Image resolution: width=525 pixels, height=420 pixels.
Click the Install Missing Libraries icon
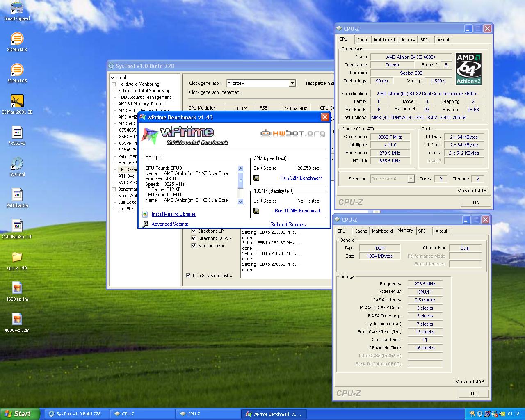145,214
